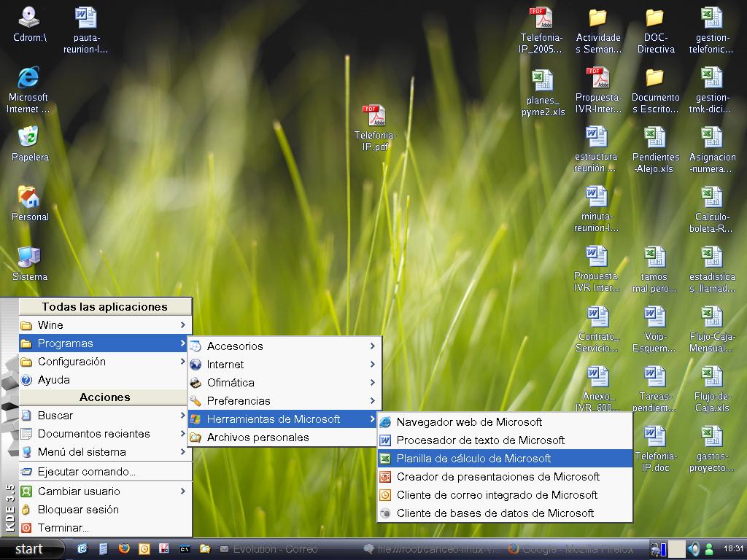
Task: Launch Creador de presentaciones de Microsoft
Action: (505, 477)
